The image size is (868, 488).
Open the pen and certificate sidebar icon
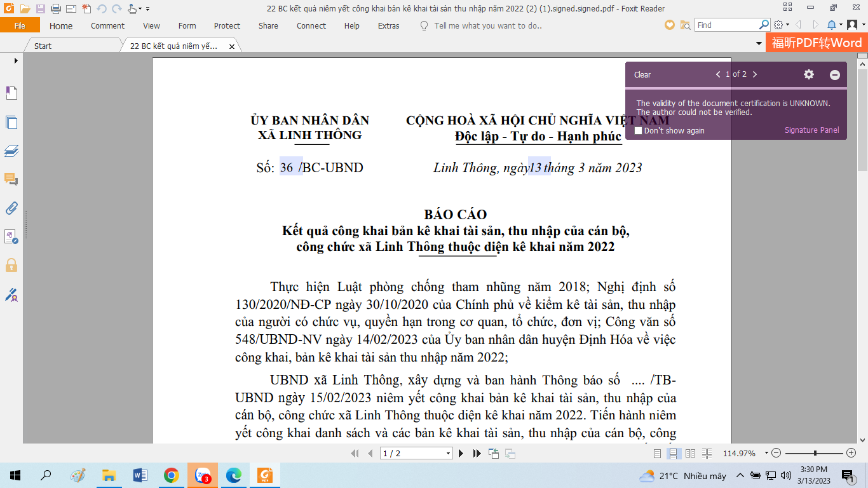(11, 294)
